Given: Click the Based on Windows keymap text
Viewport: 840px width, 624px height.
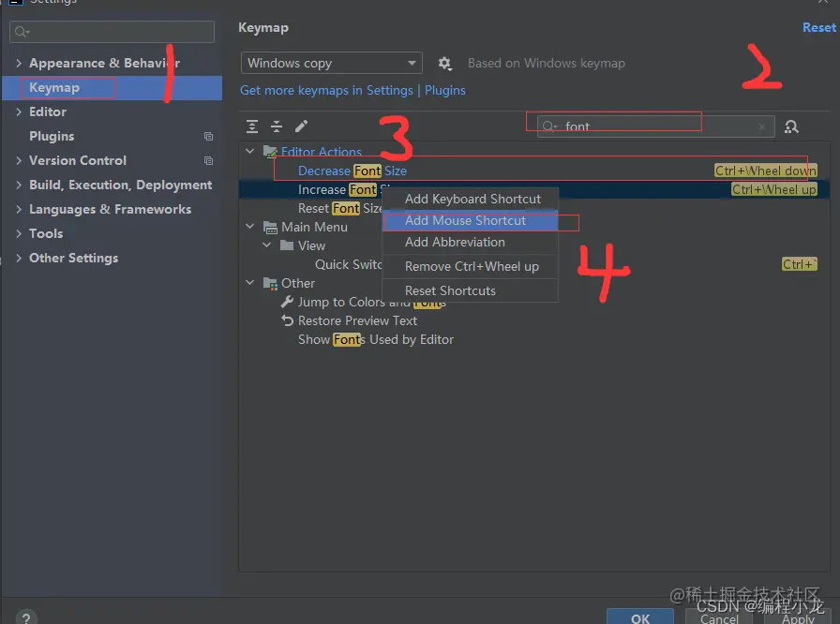Looking at the screenshot, I should [x=547, y=63].
